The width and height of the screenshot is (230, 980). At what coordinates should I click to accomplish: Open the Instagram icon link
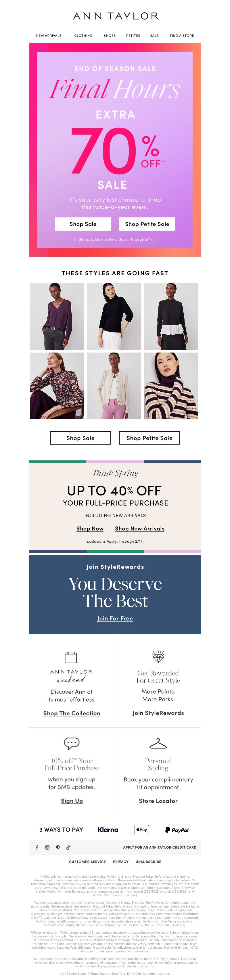(47, 847)
